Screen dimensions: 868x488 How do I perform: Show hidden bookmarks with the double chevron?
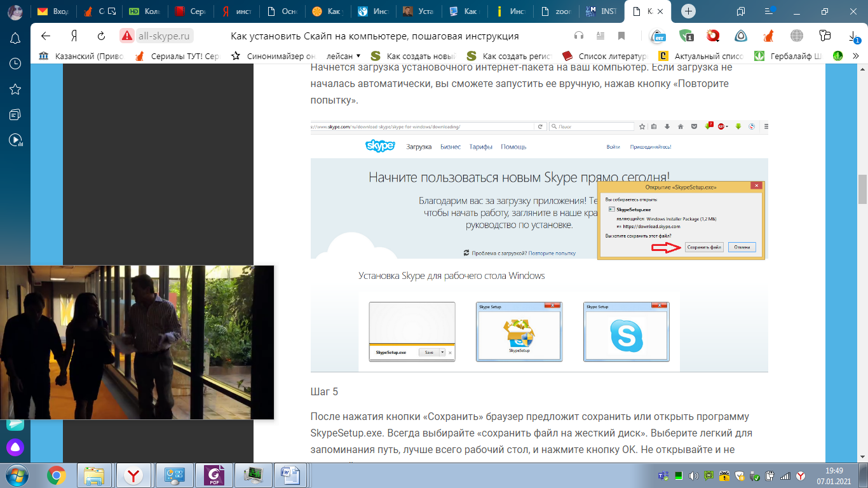coord(857,56)
